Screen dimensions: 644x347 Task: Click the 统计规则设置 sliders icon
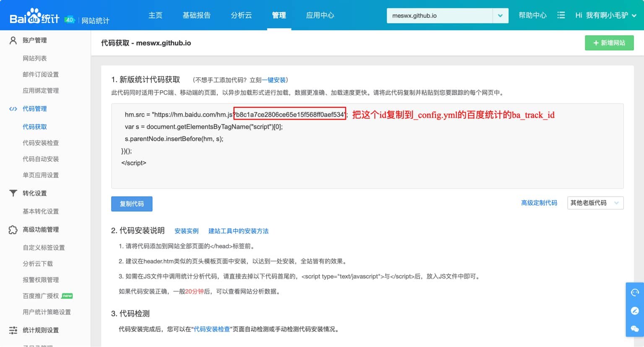click(x=13, y=330)
